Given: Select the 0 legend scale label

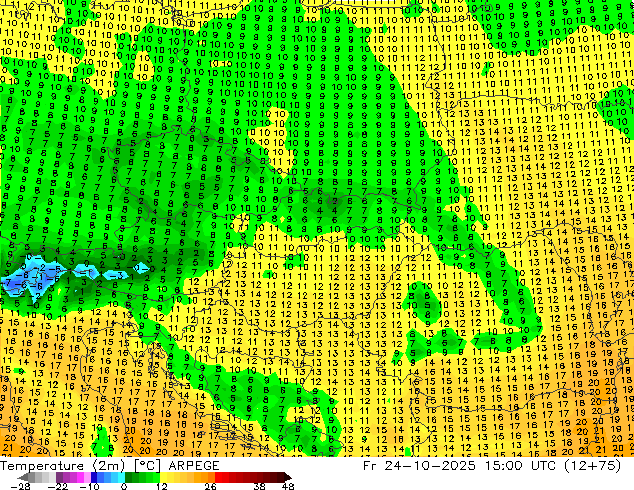Looking at the screenshot, I should [x=124, y=486].
